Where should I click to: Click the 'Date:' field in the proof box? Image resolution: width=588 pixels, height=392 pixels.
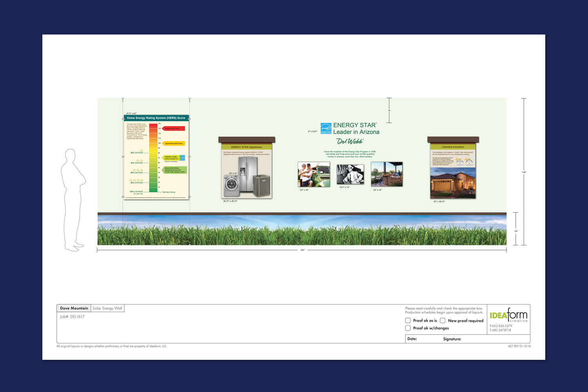click(x=412, y=339)
